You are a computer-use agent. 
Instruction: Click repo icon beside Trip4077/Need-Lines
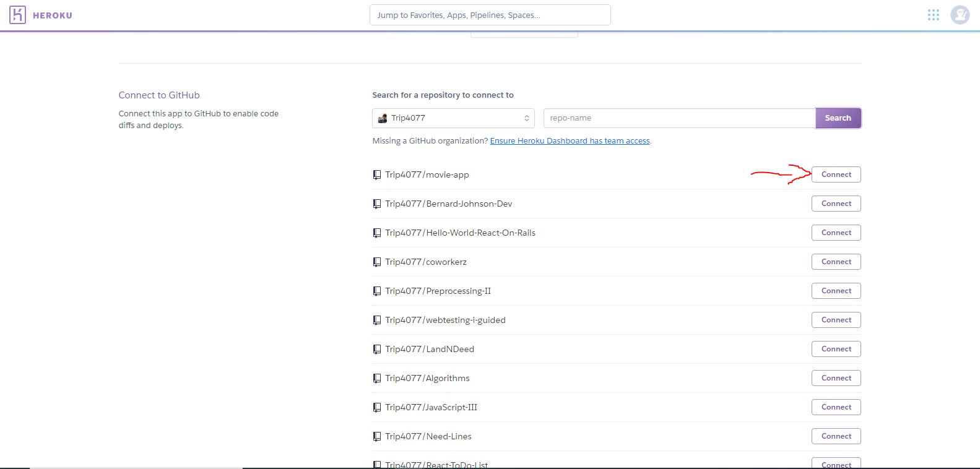point(376,437)
